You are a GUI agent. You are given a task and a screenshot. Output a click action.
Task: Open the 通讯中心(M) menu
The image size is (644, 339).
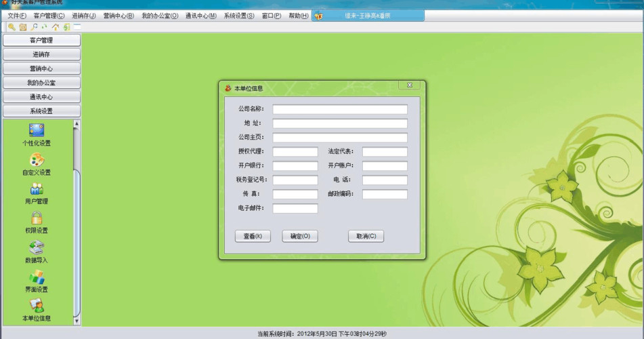[201, 16]
